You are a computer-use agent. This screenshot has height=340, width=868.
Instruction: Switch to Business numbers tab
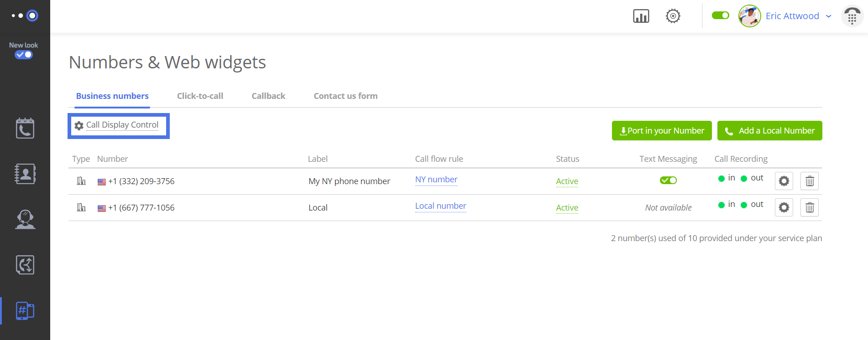tap(112, 96)
